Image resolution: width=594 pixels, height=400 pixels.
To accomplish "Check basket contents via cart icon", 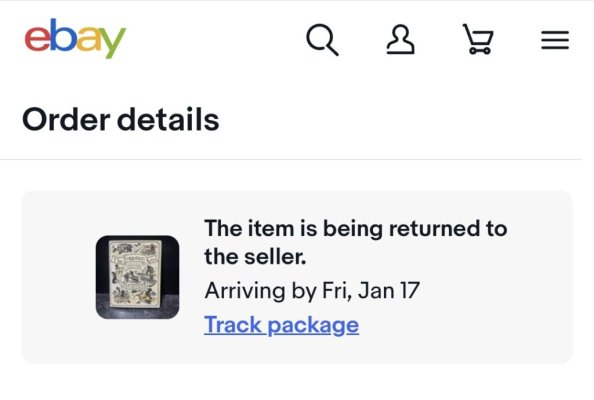I will (478, 39).
